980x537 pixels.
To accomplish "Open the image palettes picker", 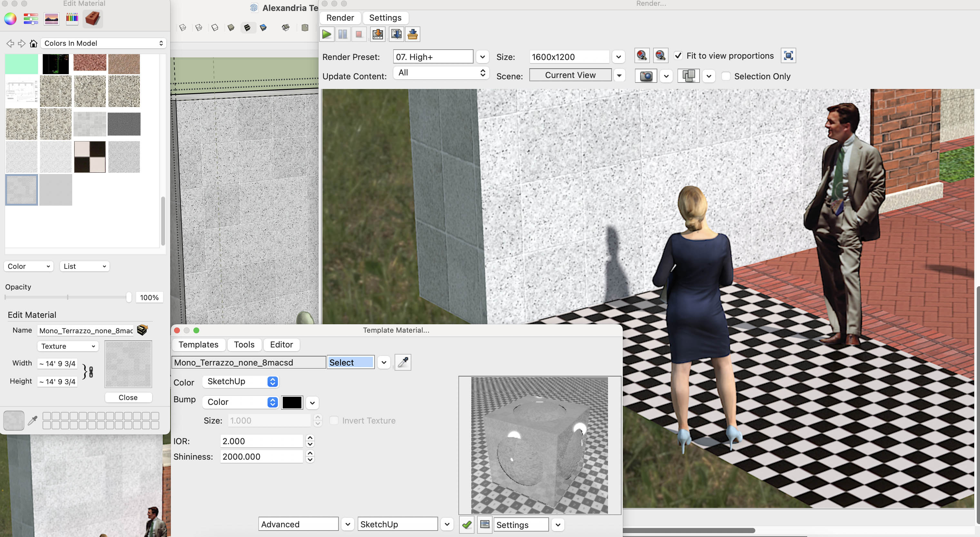I will click(51, 19).
